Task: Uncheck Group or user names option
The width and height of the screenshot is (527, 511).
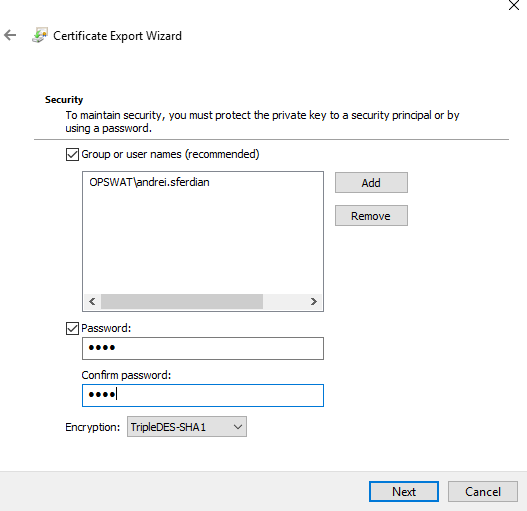Action: 72,154
